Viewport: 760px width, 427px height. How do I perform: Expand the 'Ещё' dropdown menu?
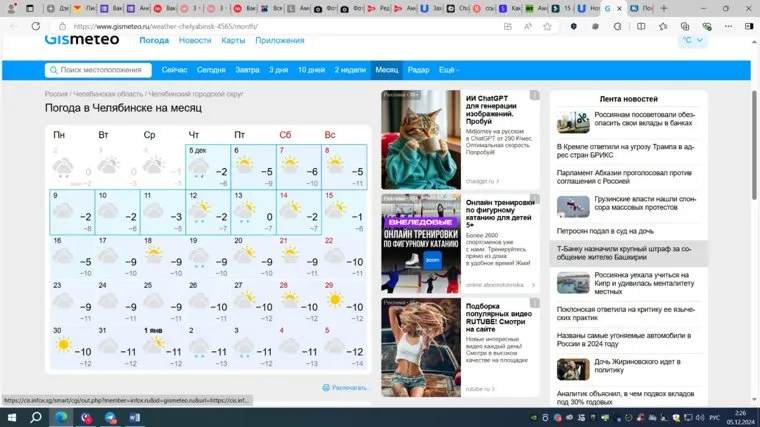click(x=448, y=70)
